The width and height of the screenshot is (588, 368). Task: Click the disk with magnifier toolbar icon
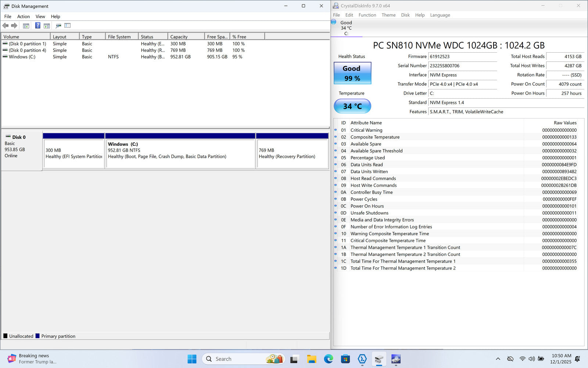click(x=58, y=26)
